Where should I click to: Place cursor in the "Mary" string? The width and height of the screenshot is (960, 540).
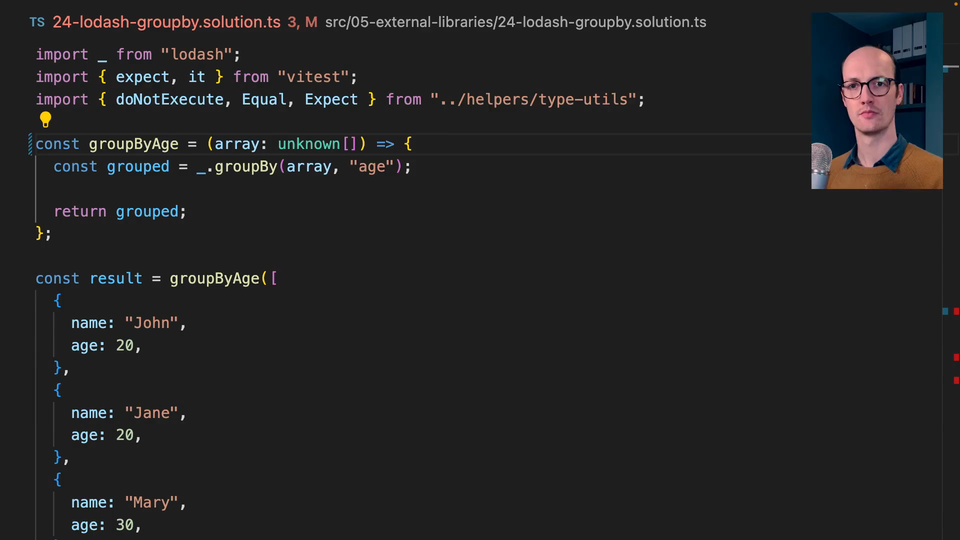[x=154, y=502]
